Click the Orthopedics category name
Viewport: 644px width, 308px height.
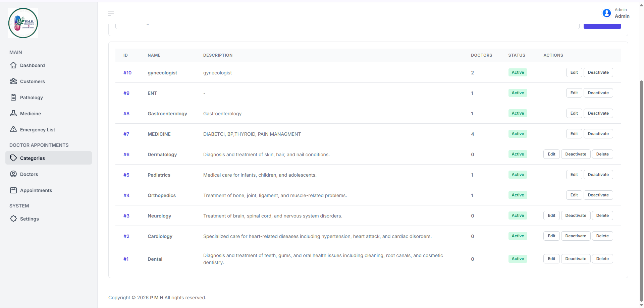click(x=162, y=195)
